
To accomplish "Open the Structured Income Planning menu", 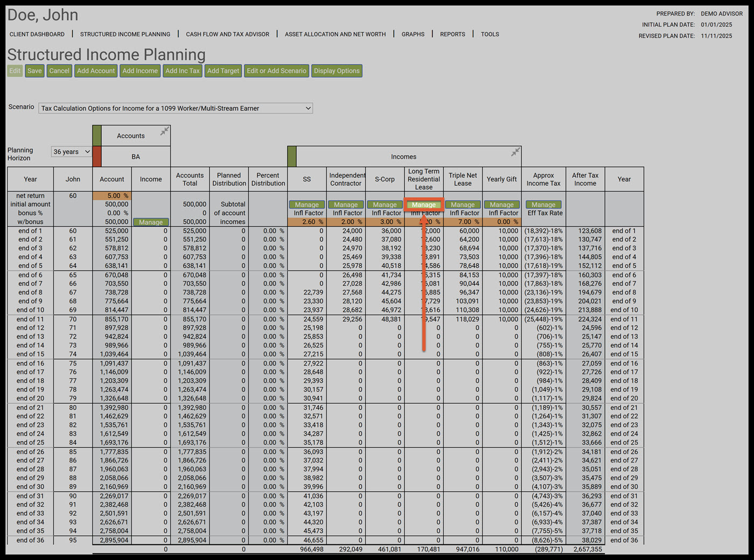I will pos(125,34).
